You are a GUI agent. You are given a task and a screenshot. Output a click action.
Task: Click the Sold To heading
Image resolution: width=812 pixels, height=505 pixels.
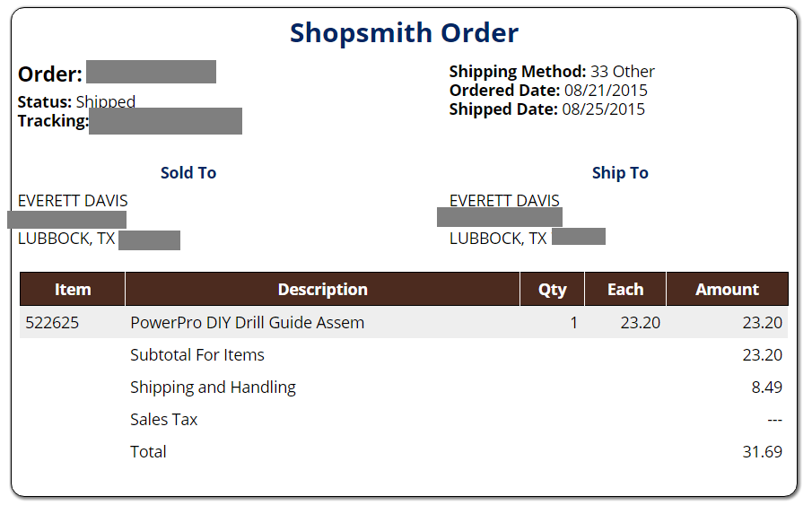188,173
